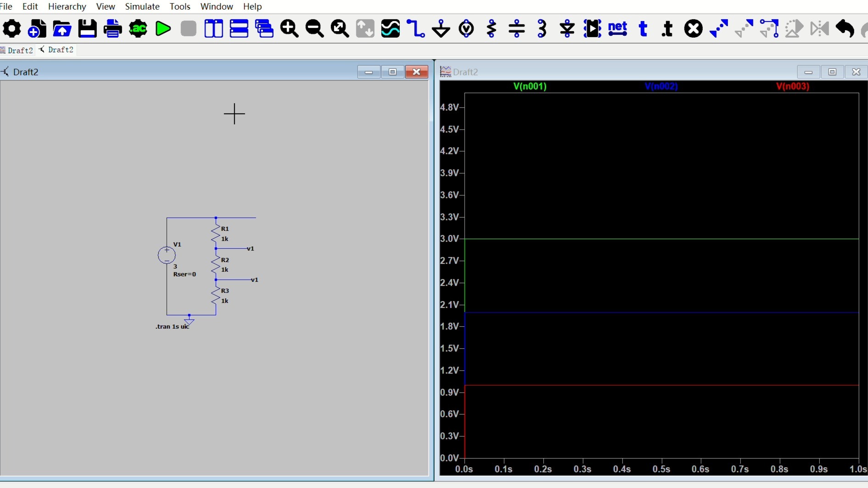Screen dimensions: 868x488
Task: Open a file from the toolbar
Action: click(x=62, y=28)
